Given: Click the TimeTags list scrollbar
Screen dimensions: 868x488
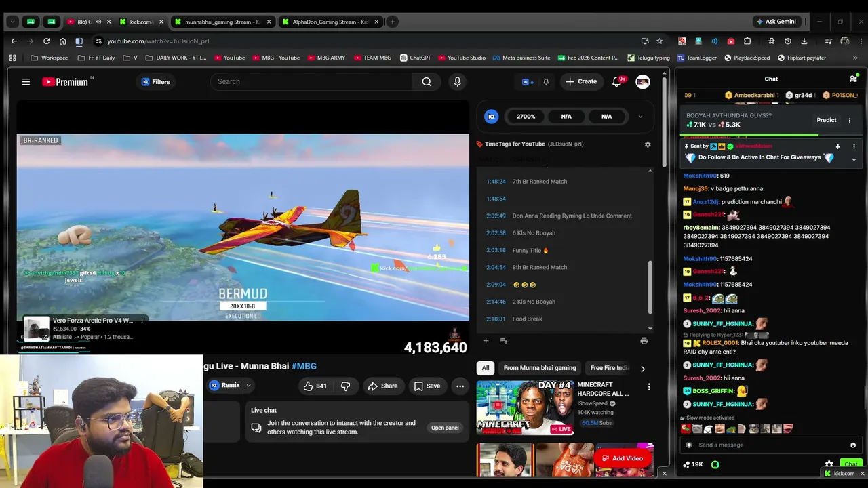Looking at the screenshot, I should 650,288.
